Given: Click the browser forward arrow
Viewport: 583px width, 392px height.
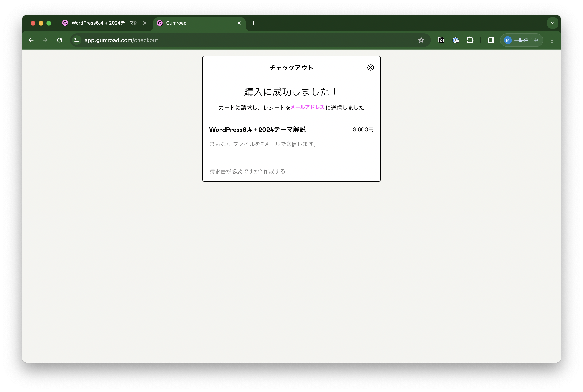Looking at the screenshot, I should [x=45, y=40].
